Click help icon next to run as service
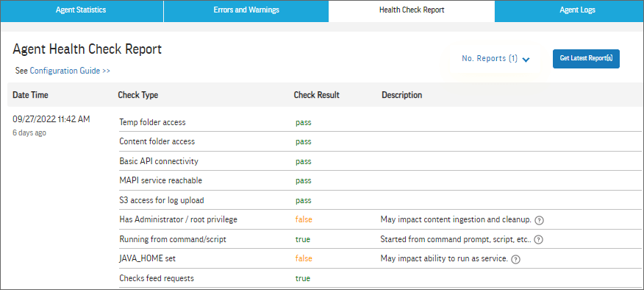644x290 pixels. click(x=516, y=260)
